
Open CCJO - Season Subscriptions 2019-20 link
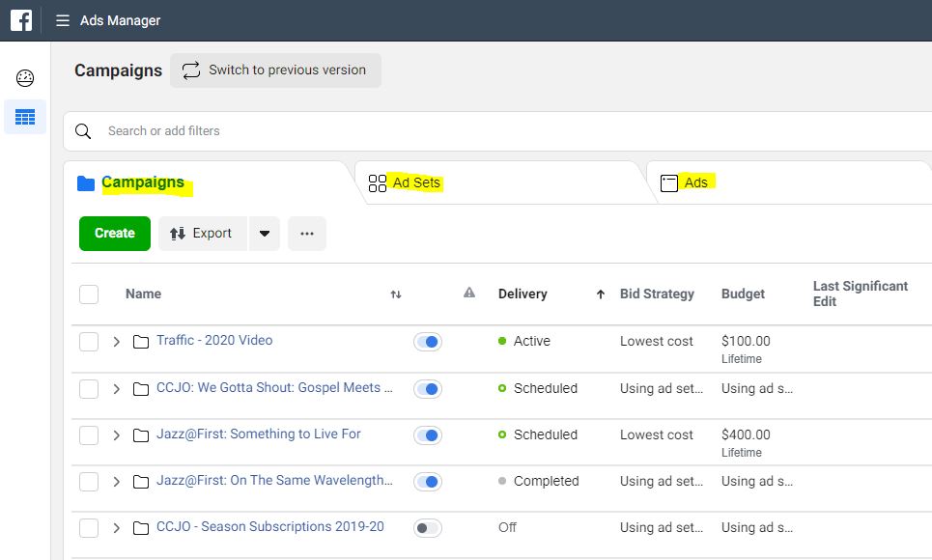[x=269, y=527]
